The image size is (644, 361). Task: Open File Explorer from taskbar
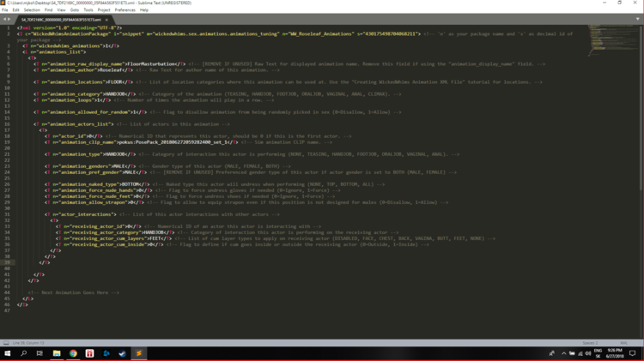click(57, 353)
